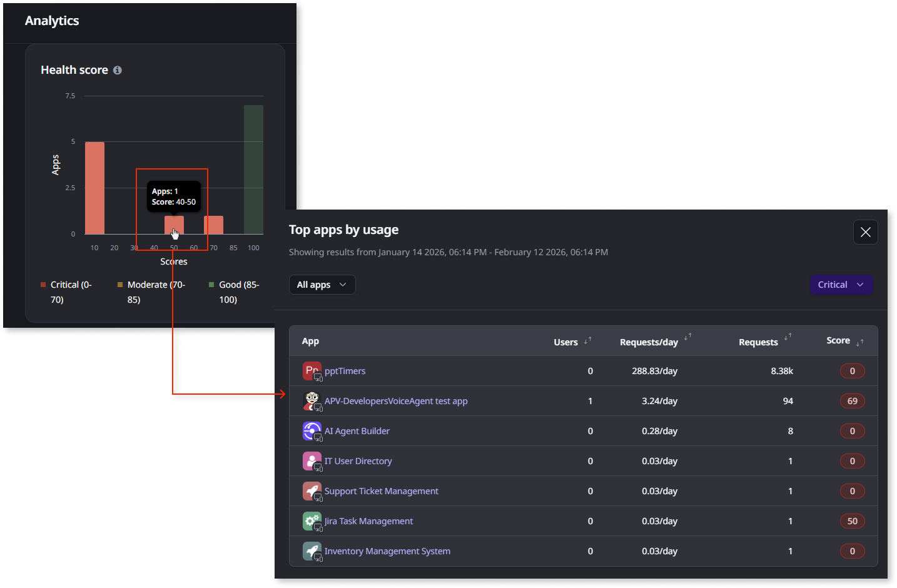
Task: Open the Support Ticket Management link
Action: 381,491
